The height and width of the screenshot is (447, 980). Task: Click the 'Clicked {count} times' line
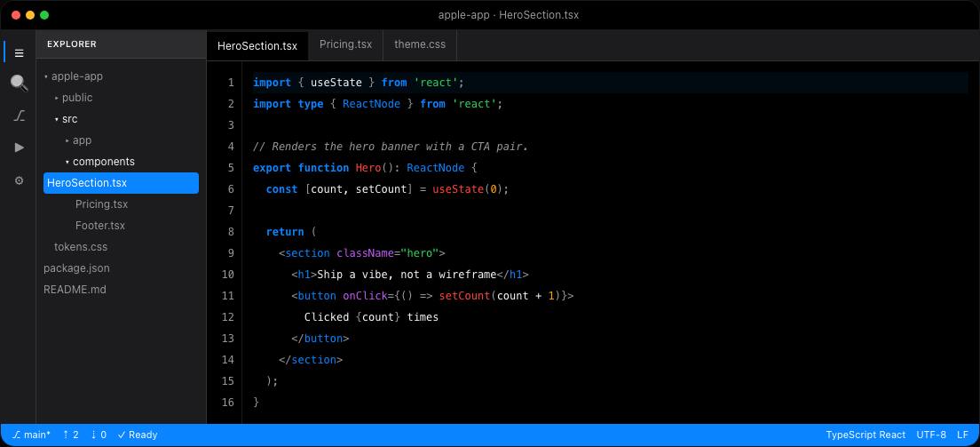[371, 316]
